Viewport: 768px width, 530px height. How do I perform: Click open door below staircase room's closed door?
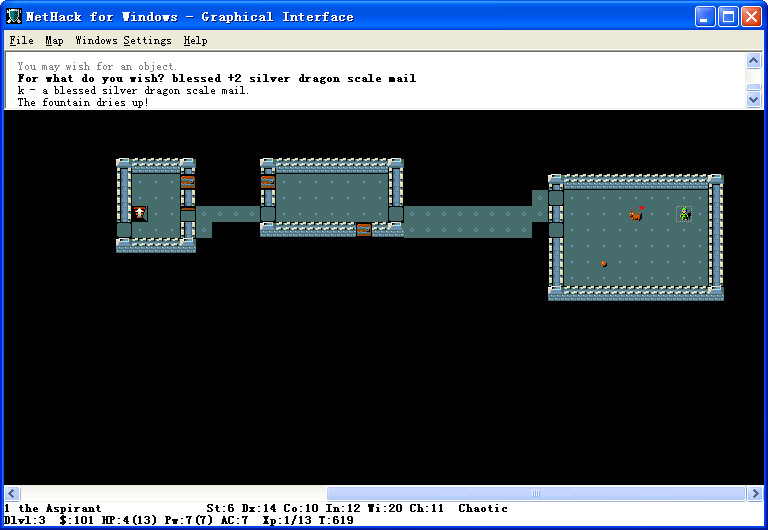[188, 214]
